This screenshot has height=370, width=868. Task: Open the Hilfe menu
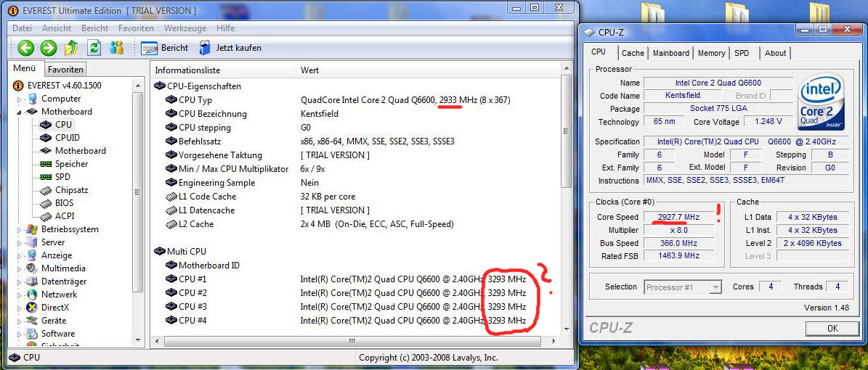pyautogui.click(x=226, y=28)
